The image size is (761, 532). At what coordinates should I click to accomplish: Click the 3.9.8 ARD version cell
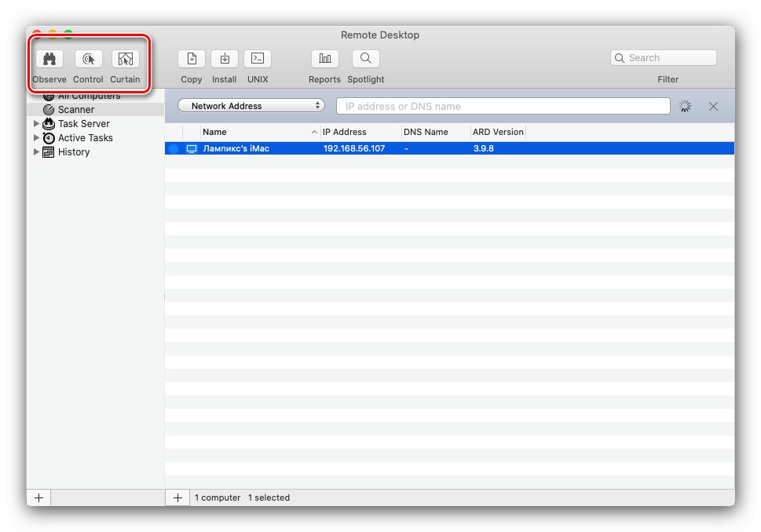point(484,148)
